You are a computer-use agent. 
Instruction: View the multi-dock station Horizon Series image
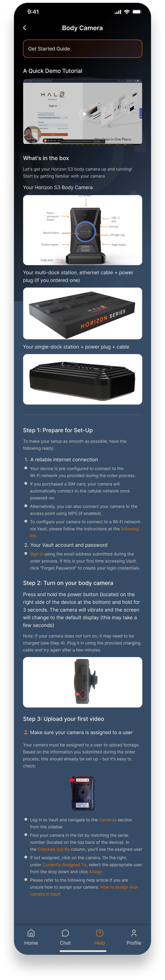[x=82, y=313]
